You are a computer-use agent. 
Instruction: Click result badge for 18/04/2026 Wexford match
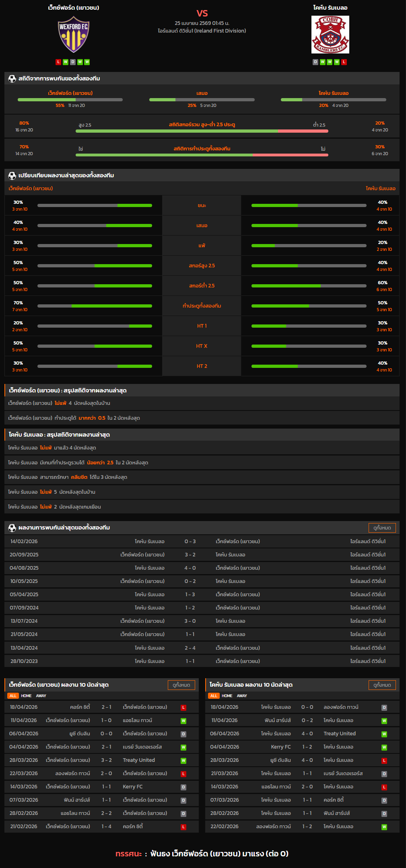pyautogui.click(x=183, y=708)
